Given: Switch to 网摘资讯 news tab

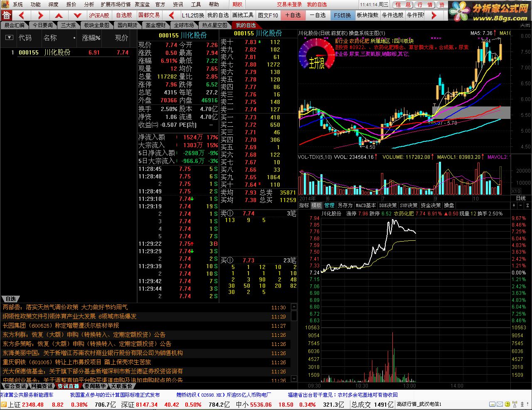Looking at the screenshot, I should [42, 386].
